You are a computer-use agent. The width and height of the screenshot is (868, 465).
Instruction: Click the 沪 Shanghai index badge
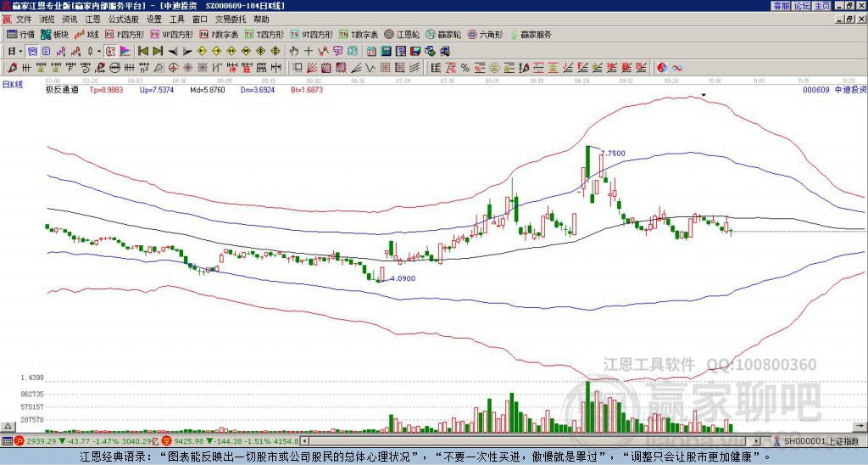click(x=19, y=441)
